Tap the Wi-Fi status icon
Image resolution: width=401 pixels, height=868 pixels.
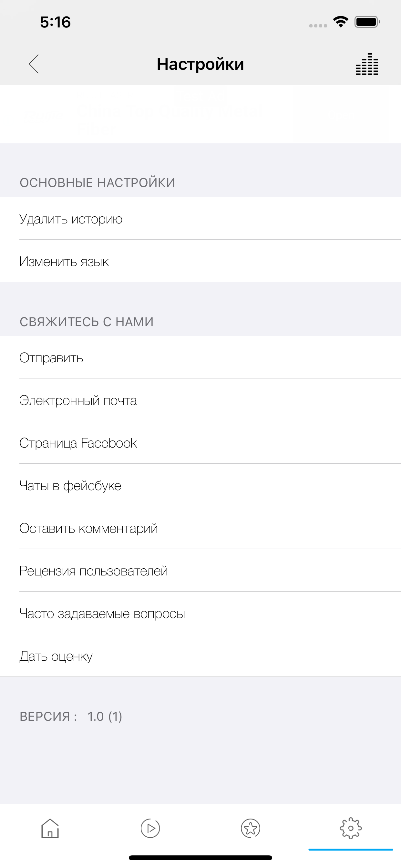click(x=341, y=22)
